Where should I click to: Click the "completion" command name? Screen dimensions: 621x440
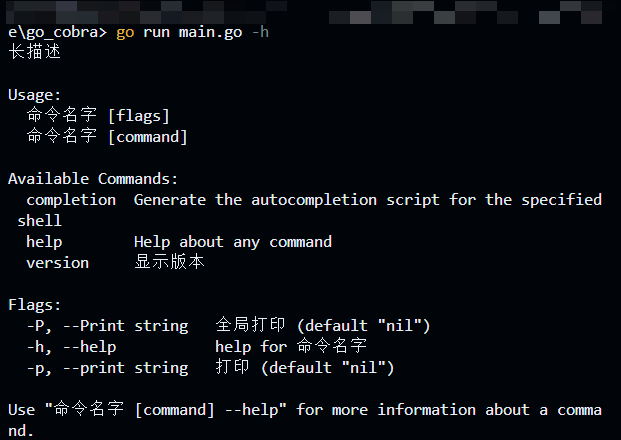(71, 199)
